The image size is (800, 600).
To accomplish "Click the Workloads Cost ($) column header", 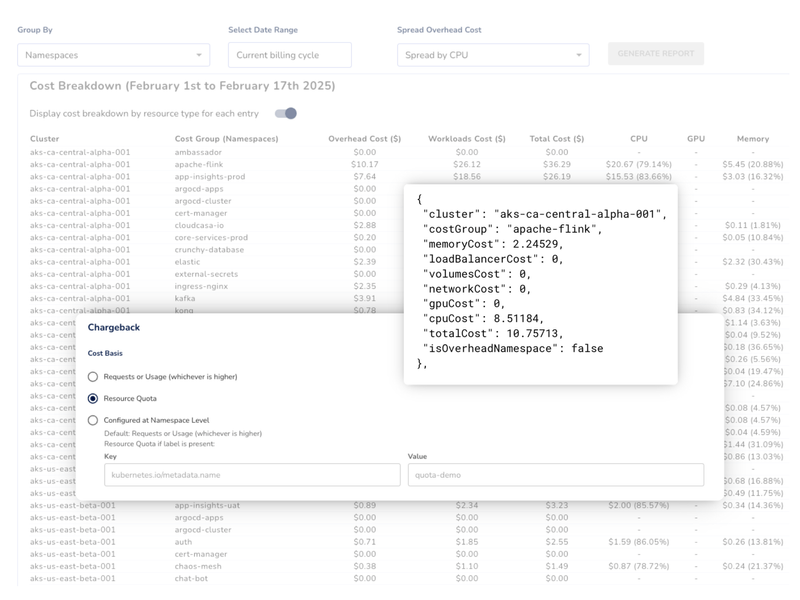I will 466,139.
